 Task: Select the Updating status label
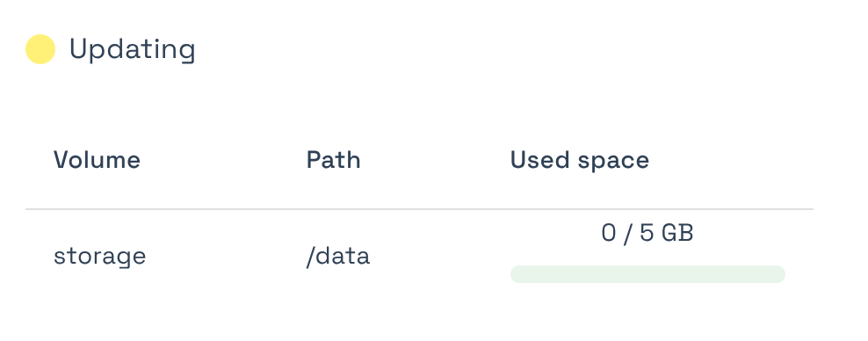tap(133, 50)
